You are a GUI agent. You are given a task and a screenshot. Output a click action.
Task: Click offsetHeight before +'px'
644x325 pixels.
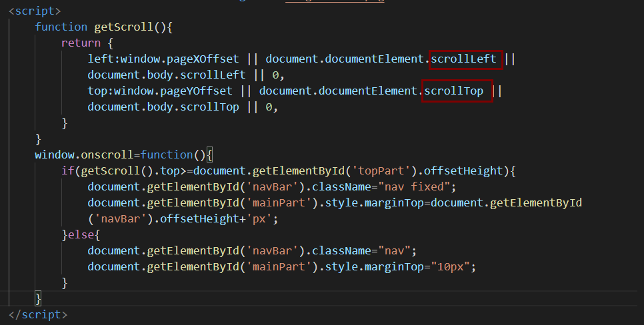click(x=199, y=219)
